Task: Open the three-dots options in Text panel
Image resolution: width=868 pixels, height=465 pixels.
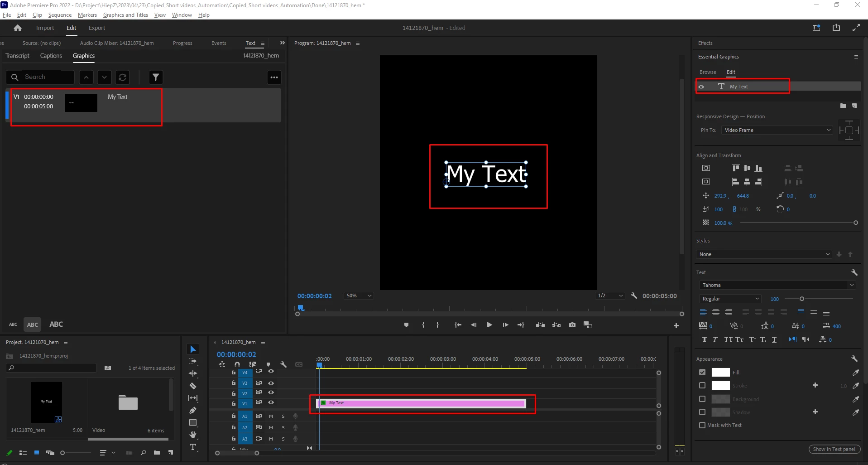Action: 274,77
